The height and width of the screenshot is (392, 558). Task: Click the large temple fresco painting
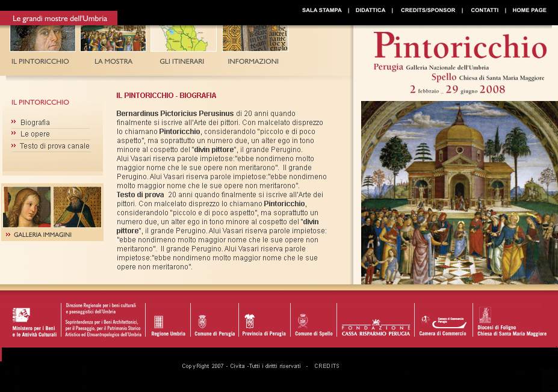(459, 192)
